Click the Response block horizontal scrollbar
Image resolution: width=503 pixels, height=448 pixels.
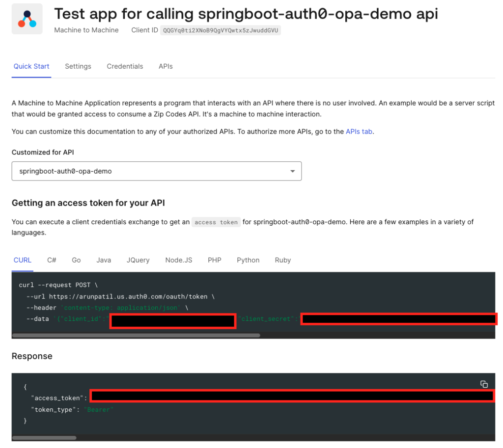44,438
